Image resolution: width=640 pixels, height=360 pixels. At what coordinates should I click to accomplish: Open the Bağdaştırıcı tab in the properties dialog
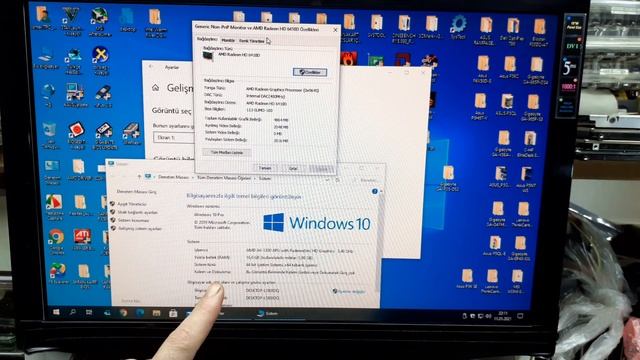point(207,40)
